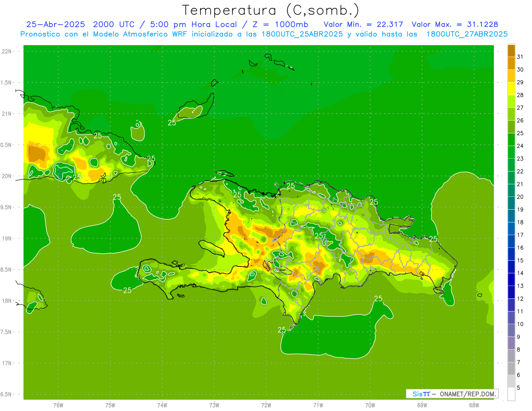
Task: Select initialization stamp "1800UTC_25ABR2025"
Action: (x=301, y=34)
